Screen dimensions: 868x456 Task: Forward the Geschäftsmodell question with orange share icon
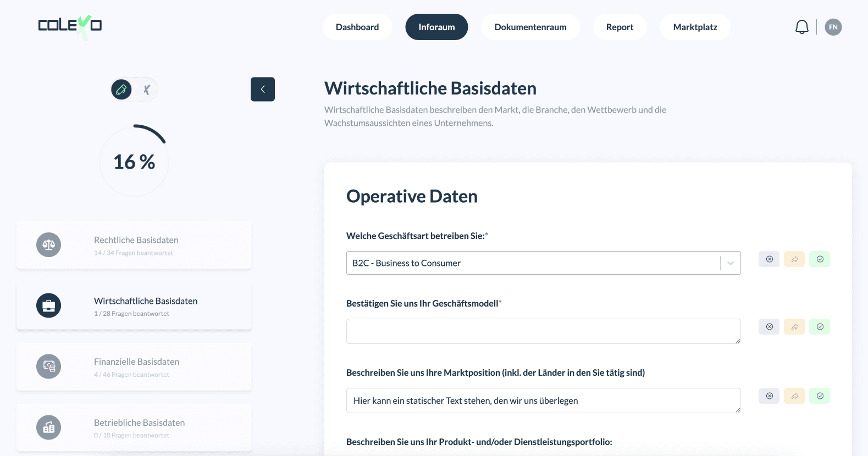794,327
